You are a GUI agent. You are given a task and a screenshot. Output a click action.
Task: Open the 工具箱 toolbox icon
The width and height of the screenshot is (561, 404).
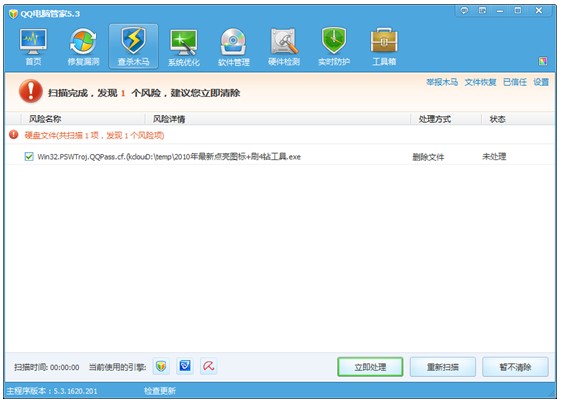384,46
